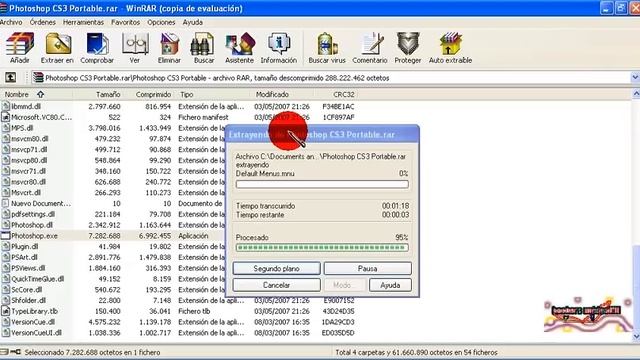Click the Procesado green progress bar
Screen dimensions: 640x360
(322, 247)
